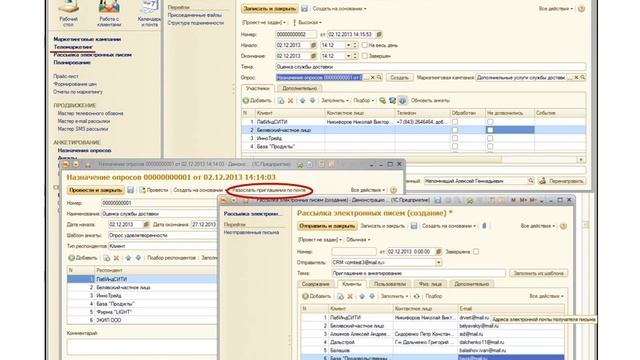Screen dimensions: 640x360
Task: Open the Начало time dropdown arrow
Action: point(348,45)
